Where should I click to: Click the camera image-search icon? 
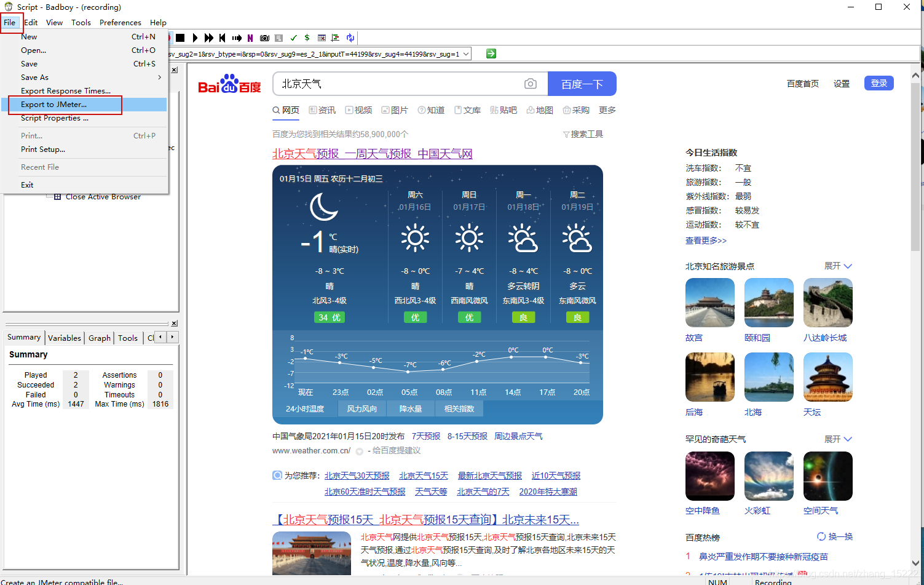click(x=531, y=84)
